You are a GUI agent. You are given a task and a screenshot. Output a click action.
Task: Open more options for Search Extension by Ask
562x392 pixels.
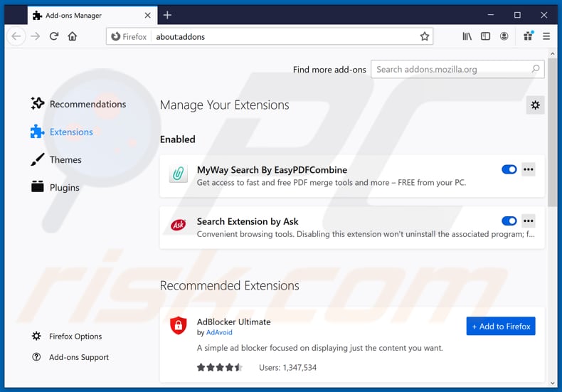(529, 221)
